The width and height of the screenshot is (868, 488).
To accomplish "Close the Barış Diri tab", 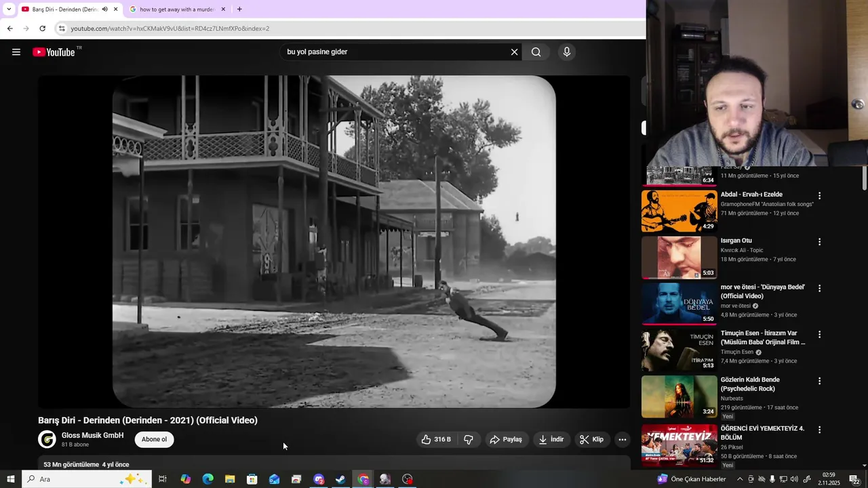I will (116, 9).
